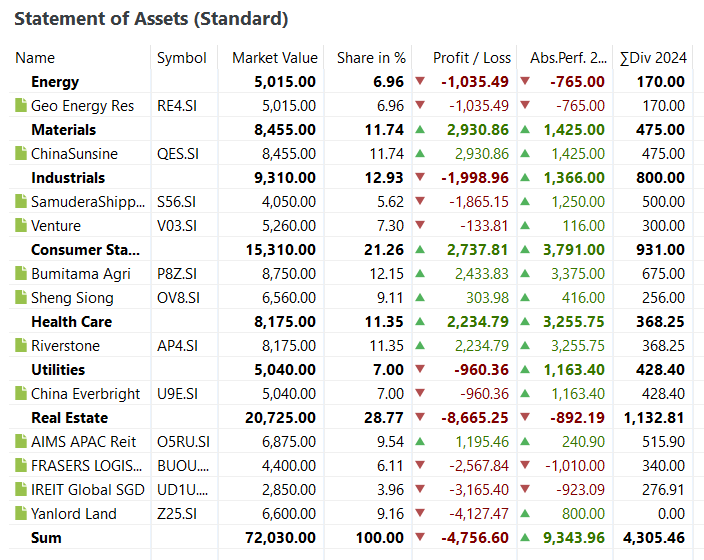Sort by the Profit / Loss column header
This screenshot has width=704, height=560.
coord(471,58)
